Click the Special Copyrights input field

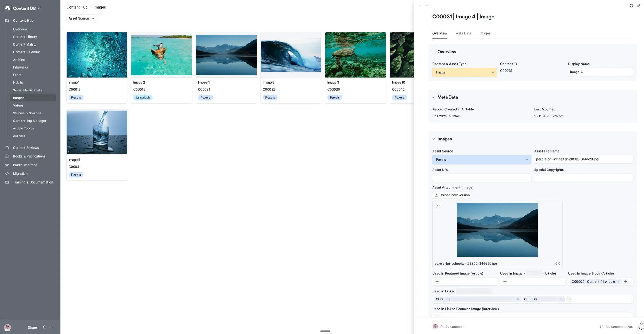(583, 178)
